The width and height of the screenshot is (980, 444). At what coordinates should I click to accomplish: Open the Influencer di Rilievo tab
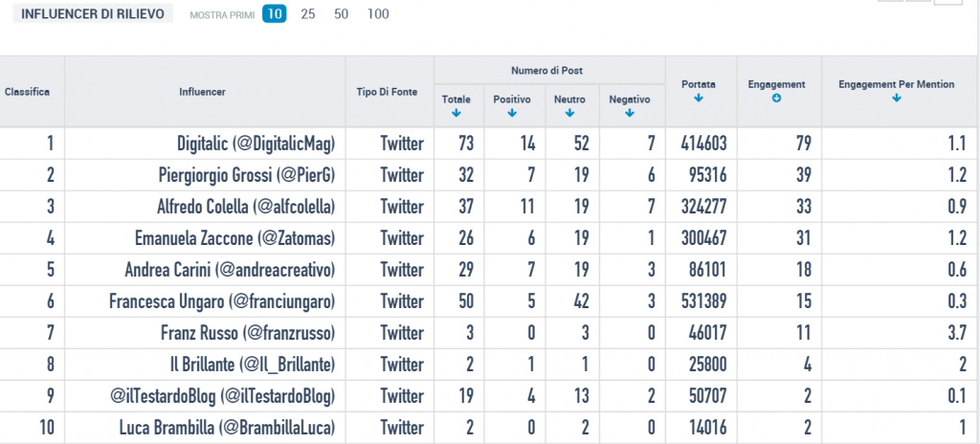pos(93,14)
